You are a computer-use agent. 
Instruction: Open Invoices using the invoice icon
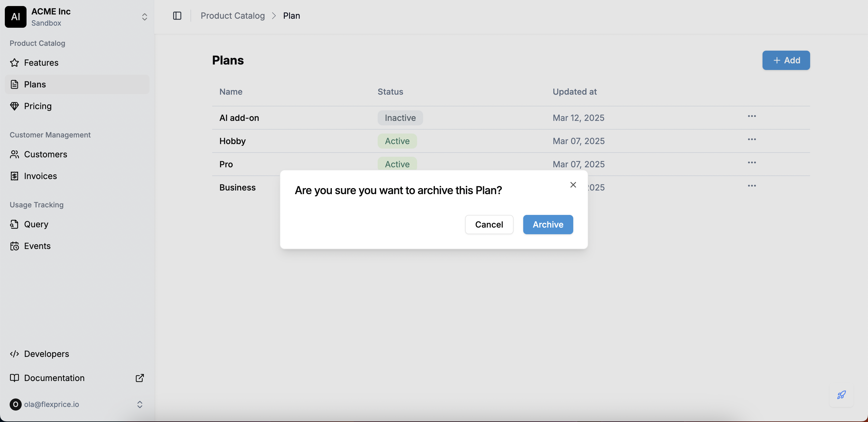pos(14,176)
